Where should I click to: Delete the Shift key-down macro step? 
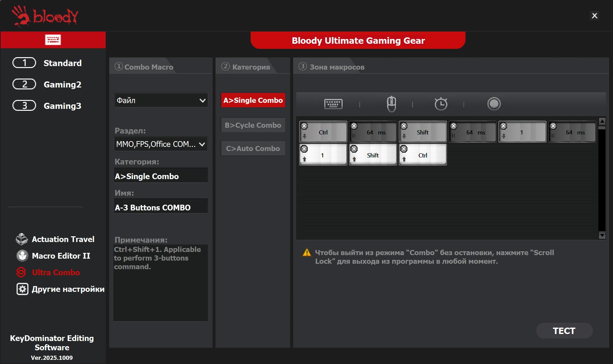(x=404, y=126)
